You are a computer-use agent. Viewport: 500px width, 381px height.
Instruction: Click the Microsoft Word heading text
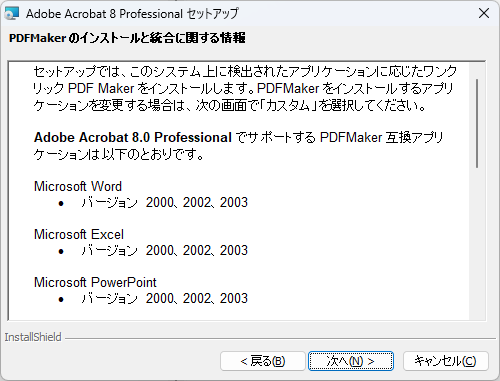click(78, 186)
